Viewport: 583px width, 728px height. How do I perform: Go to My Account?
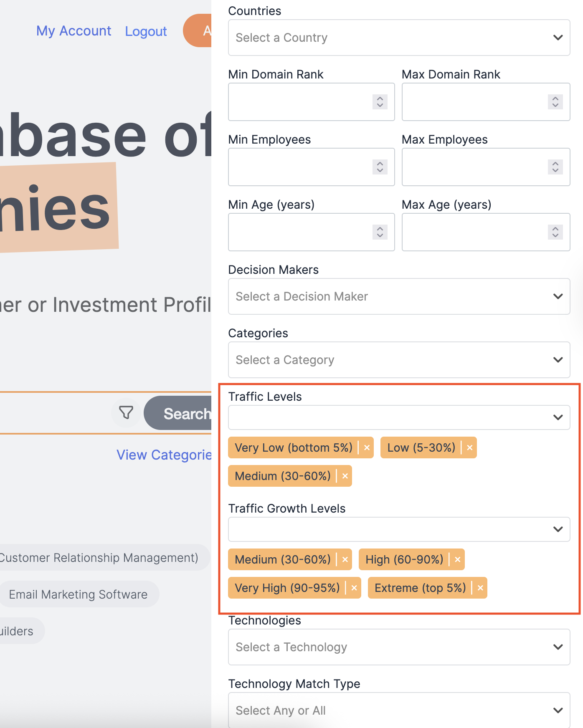click(74, 31)
